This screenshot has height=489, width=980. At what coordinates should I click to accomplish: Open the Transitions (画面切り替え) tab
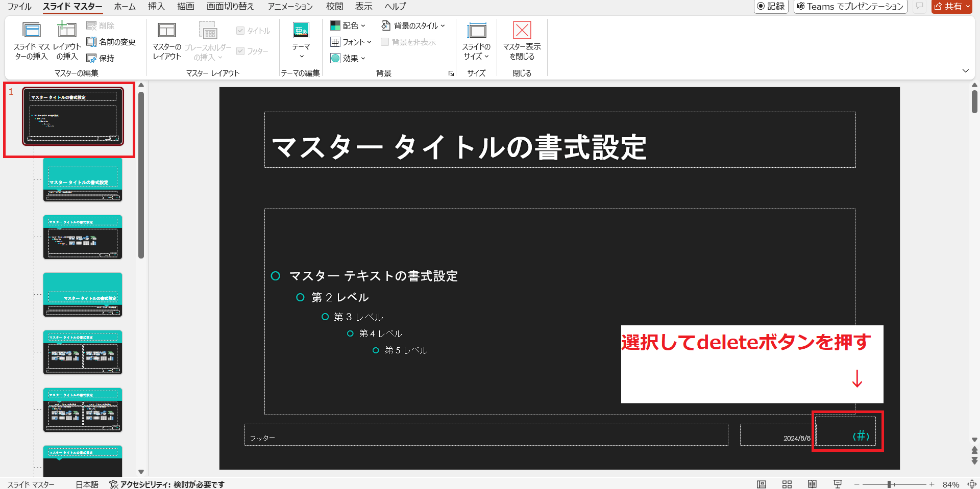[230, 6]
